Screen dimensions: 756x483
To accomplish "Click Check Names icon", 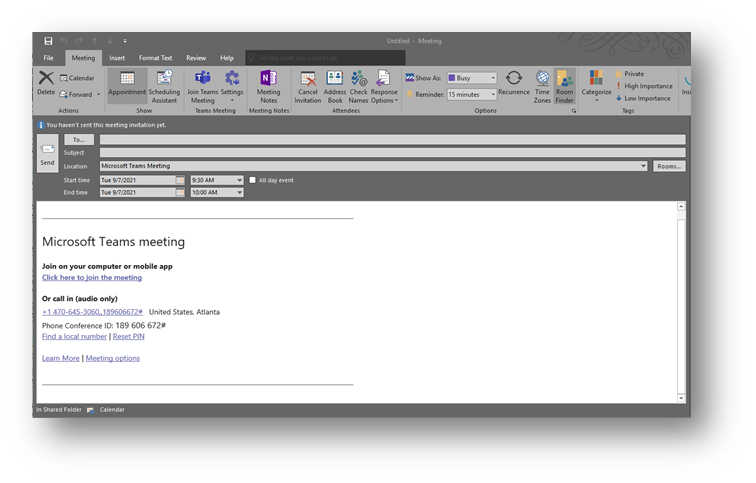I will point(358,85).
